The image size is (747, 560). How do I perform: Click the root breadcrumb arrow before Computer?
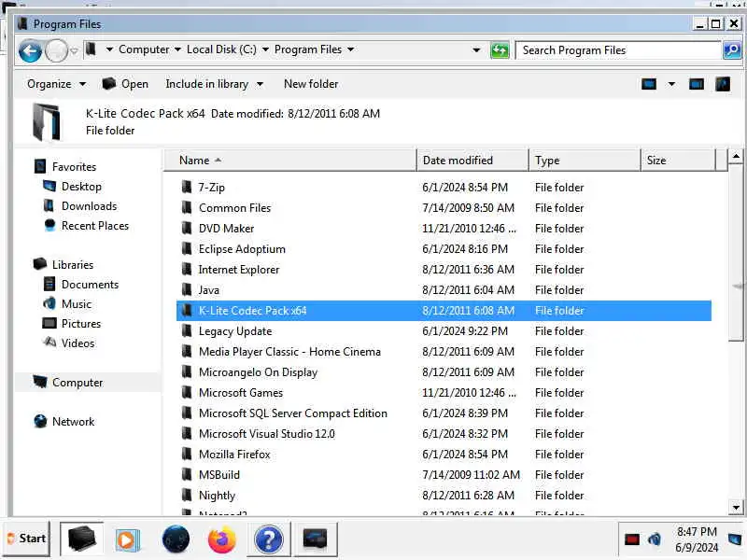[x=109, y=49]
